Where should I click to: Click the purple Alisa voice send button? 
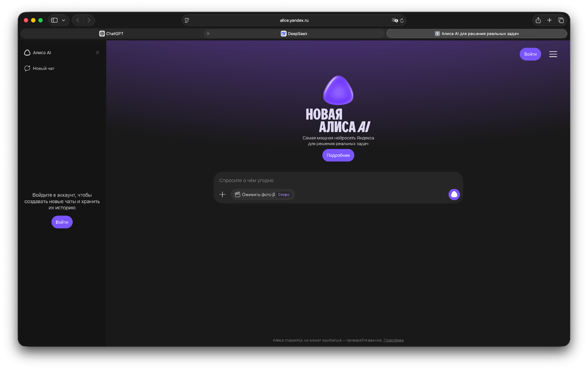[454, 195]
